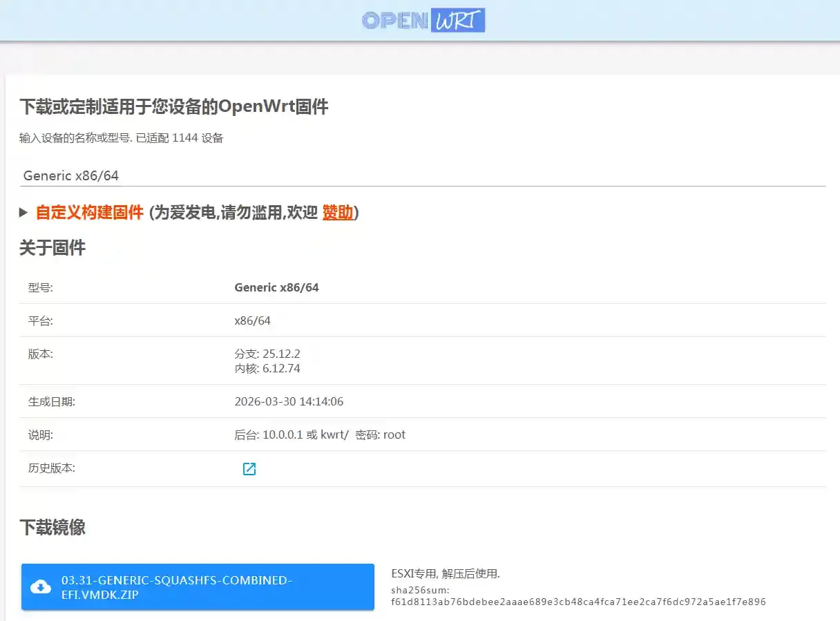
Task: Expand the custom build disclosure triangle
Action: pyautogui.click(x=23, y=213)
